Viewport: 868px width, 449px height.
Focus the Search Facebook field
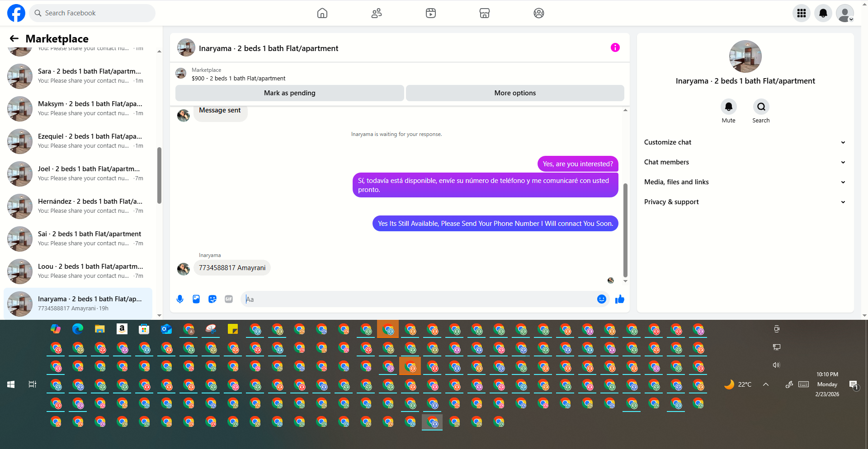pyautogui.click(x=92, y=13)
